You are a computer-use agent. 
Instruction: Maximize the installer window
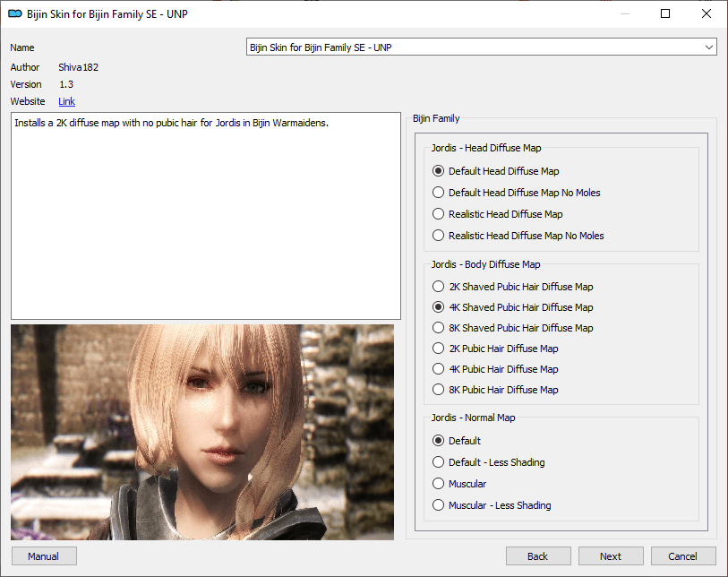point(665,13)
